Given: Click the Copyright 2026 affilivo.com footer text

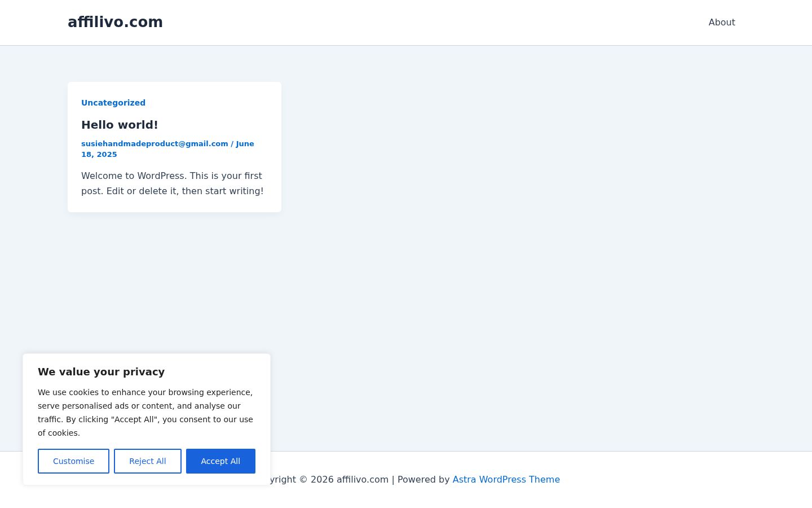Looking at the screenshot, I should point(330,479).
